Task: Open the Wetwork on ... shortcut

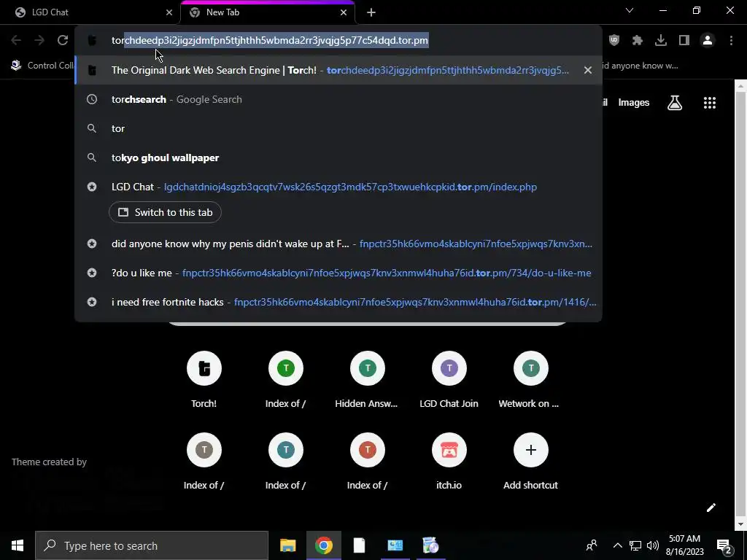Action: pyautogui.click(x=530, y=379)
